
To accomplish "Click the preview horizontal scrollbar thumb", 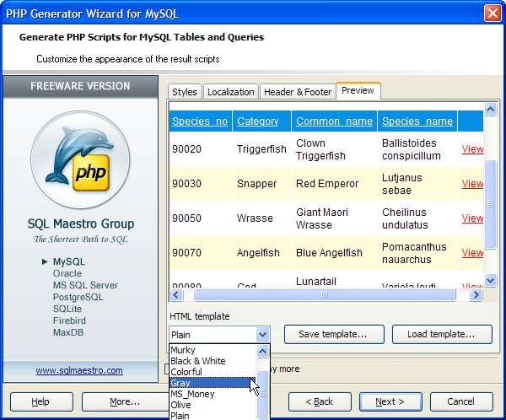I will 325,294.
